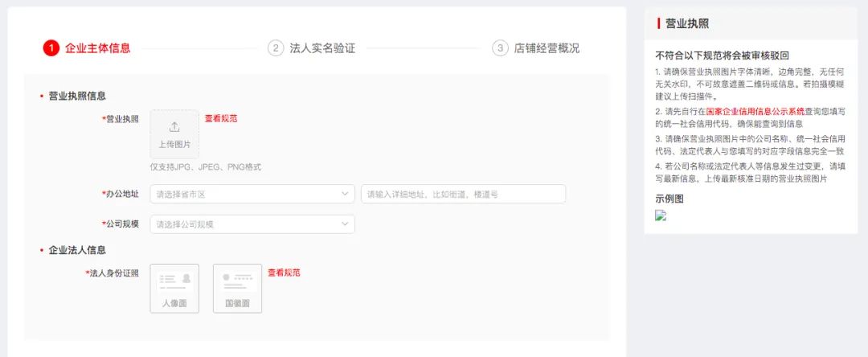868x357 pixels.
Task: Click 上传图片 text in upload box
Action: pyautogui.click(x=174, y=145)
